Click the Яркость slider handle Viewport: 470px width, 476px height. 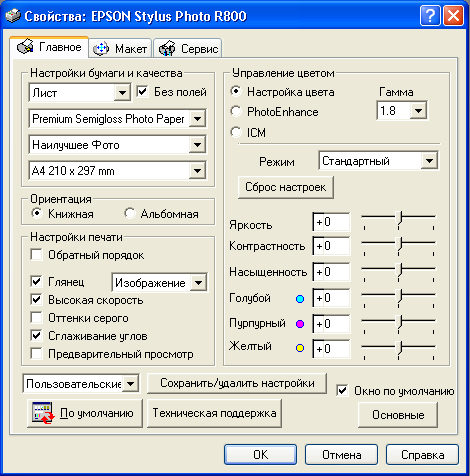pyautogui.click(x=399, y=218)
